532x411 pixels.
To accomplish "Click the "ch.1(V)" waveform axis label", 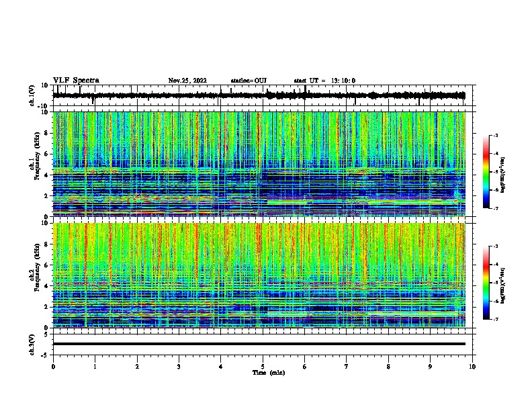I will click(x=32, y=95).
